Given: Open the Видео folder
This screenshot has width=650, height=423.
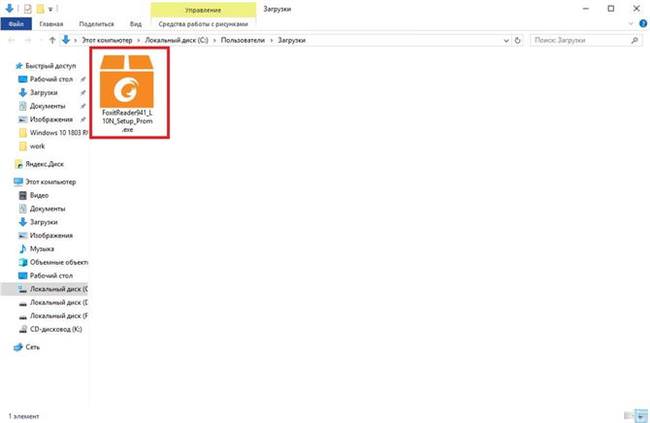Looking at the screenshot, I should (x=39, y=195).
